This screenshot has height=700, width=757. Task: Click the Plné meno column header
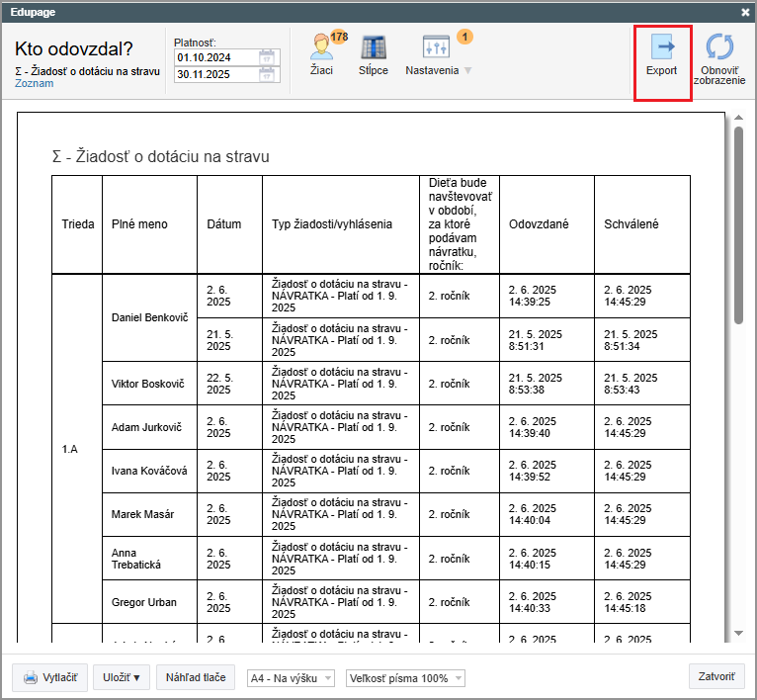pos(139,224)
